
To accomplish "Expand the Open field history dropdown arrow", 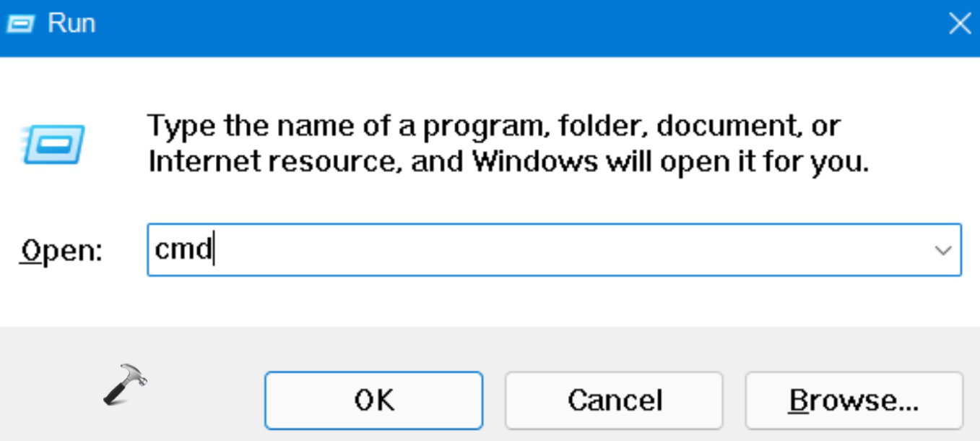I will (942, 250).
